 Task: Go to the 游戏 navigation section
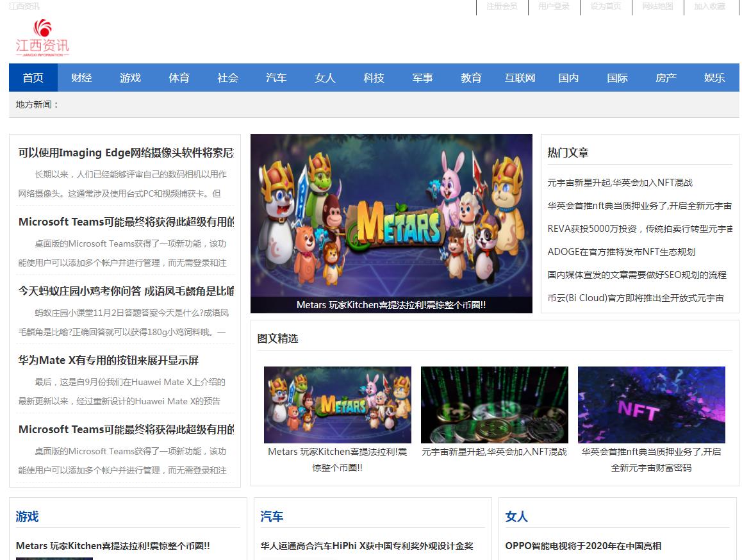click(x=131, y=78)
